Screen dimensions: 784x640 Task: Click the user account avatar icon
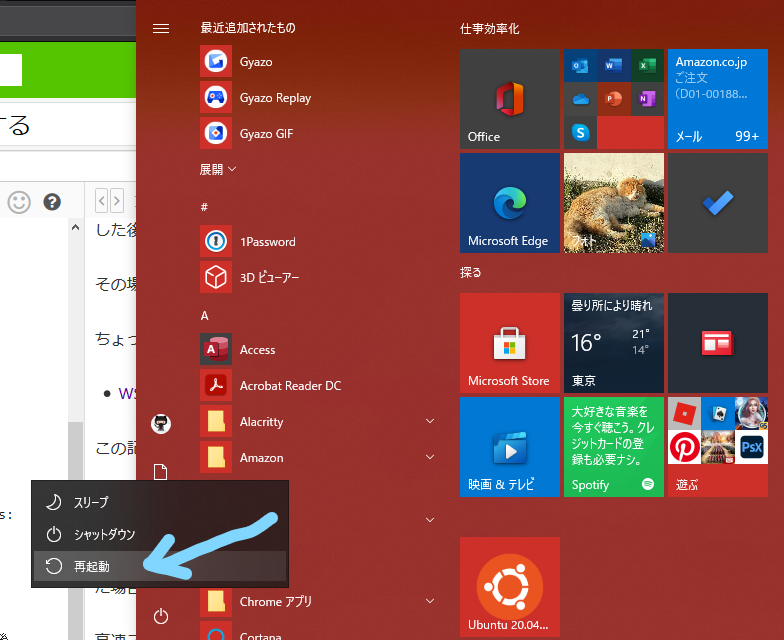point(161,424)
